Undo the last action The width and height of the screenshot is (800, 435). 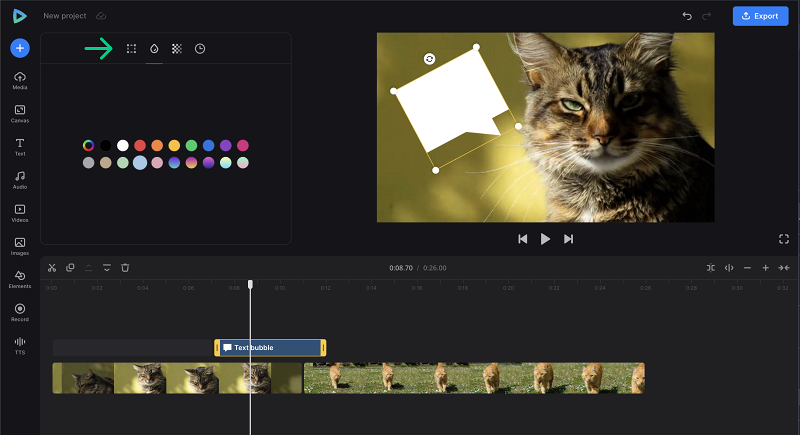click(x=687, y=16)
